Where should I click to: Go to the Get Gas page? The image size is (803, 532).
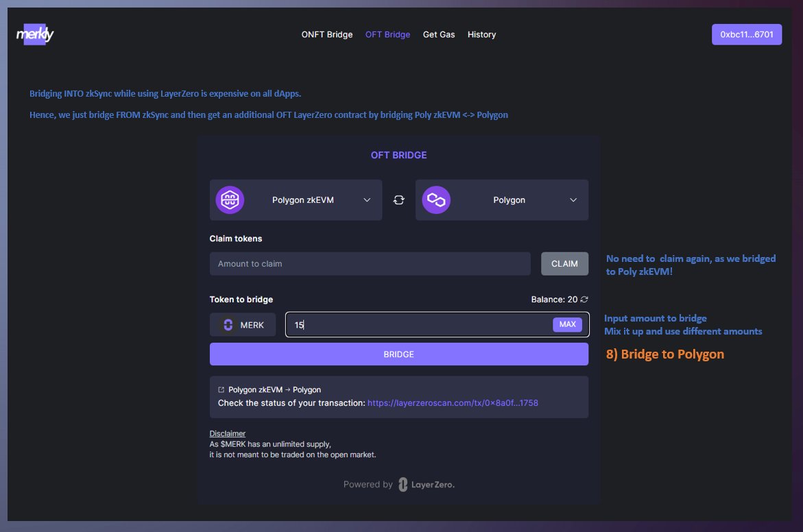439,34
